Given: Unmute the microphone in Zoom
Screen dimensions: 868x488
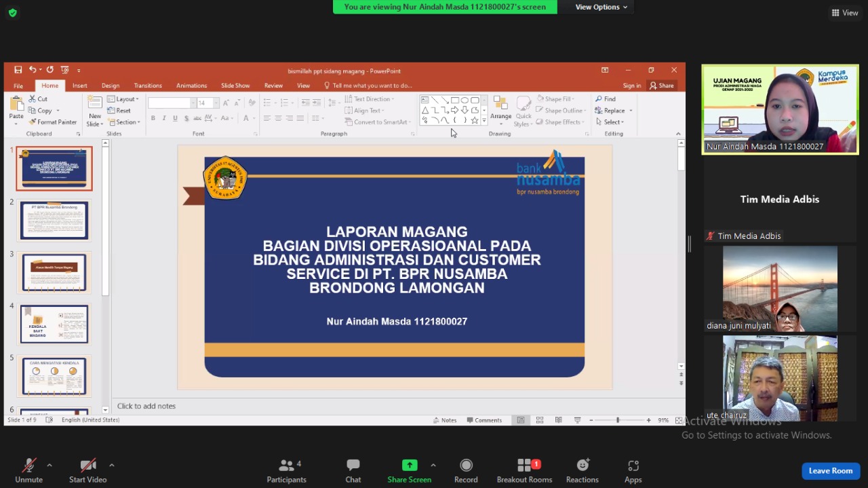Looking at the screenshot, I should (x=28, y=471).
